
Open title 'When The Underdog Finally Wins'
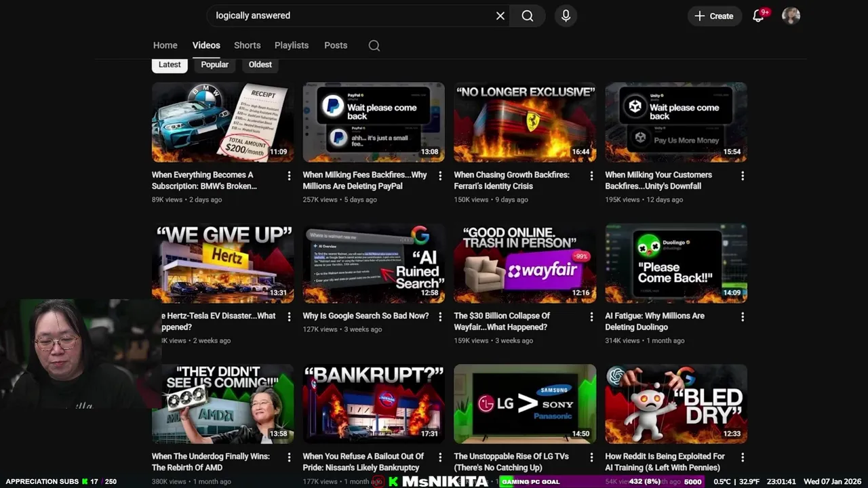coord(211,462)
